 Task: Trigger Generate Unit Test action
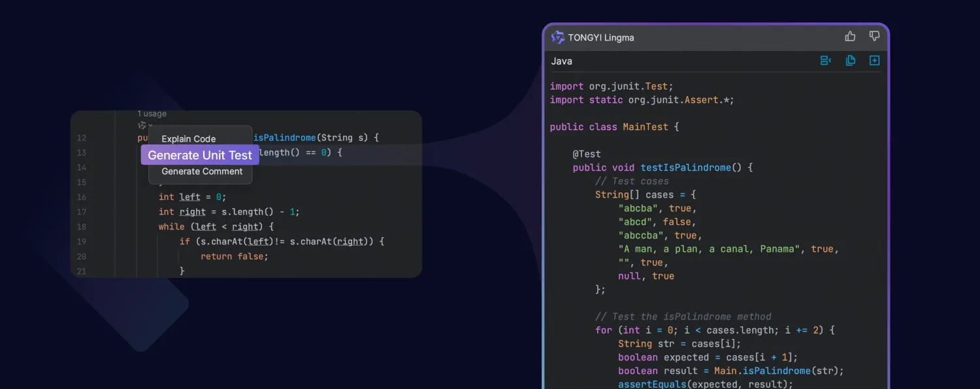click(199, 155)
